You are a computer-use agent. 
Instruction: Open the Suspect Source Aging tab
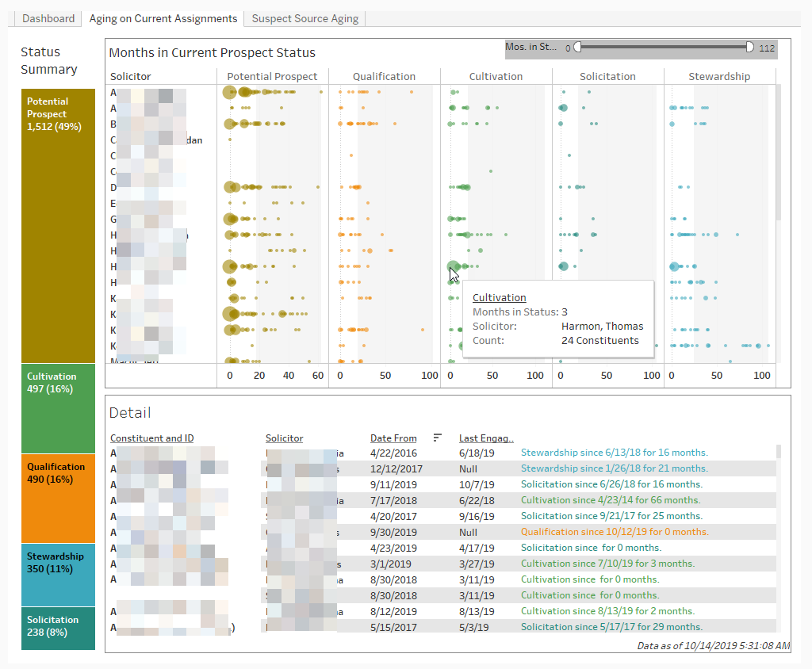tap(305, 18)
